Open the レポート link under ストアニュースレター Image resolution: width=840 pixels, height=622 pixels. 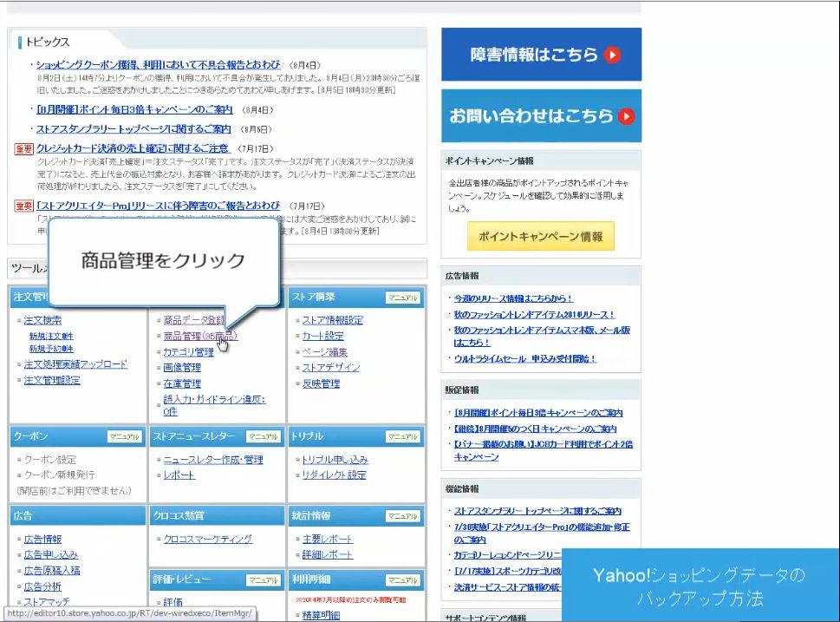point(179,475)
